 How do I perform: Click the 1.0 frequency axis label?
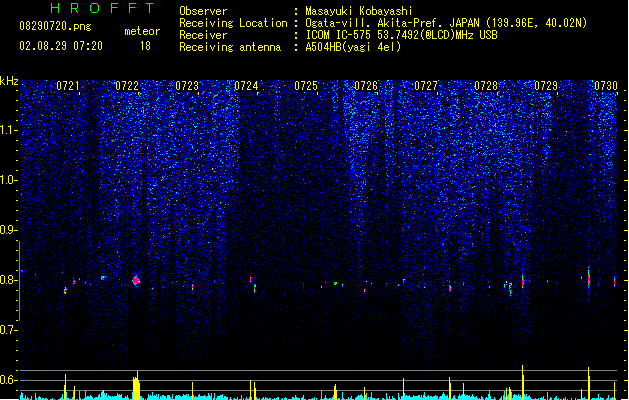pos(8,180)
